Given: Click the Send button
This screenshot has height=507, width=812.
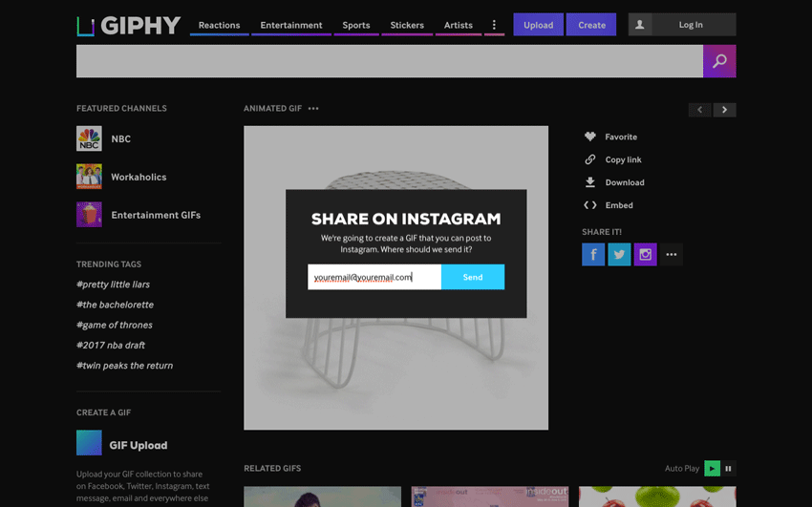Looking at the screenshot, I should 473,277.
